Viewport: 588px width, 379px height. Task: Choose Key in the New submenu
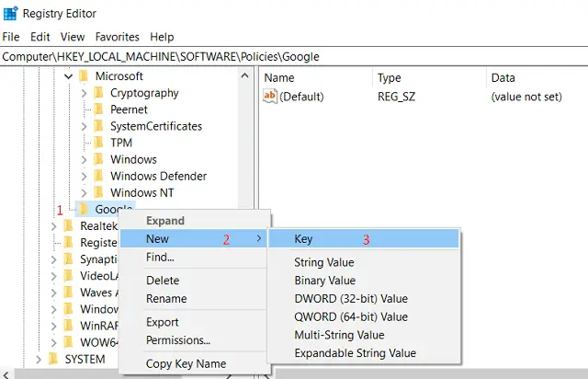pos(363,238)
